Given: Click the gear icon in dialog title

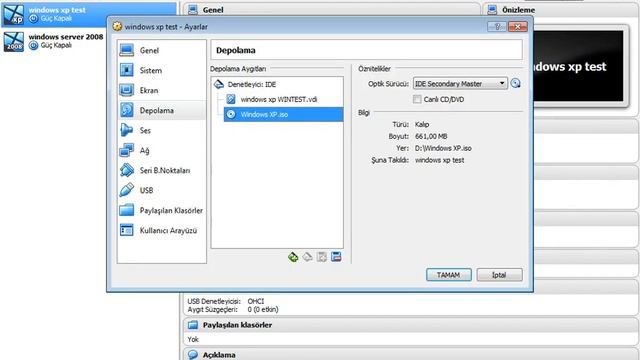Looking at the screenshot, I should 117,27.
